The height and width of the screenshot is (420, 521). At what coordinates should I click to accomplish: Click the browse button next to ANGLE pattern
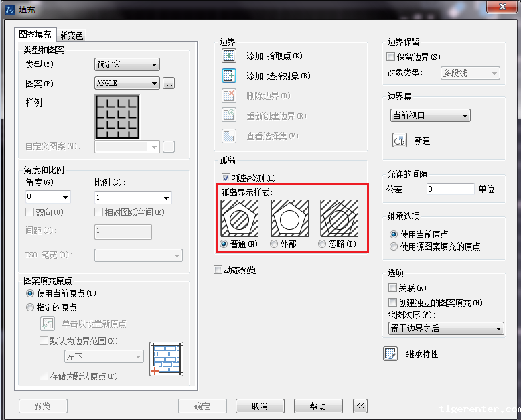click(169, 84)
